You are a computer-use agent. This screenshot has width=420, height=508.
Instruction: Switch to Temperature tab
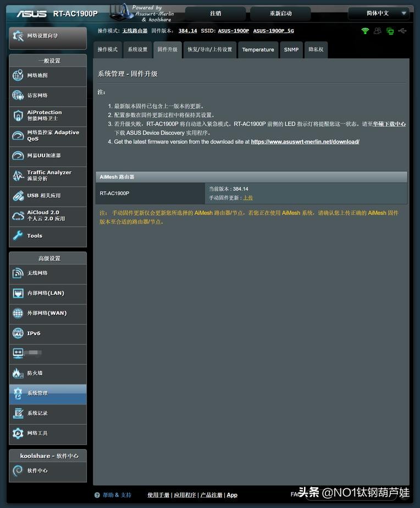(x=258, y=50)
